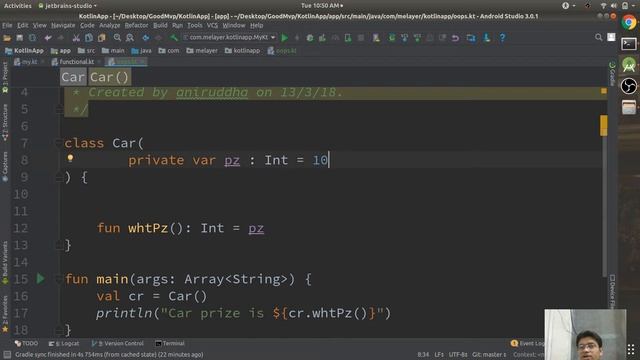Click the Gradle Sync toolbar icon

click(391, 38)
